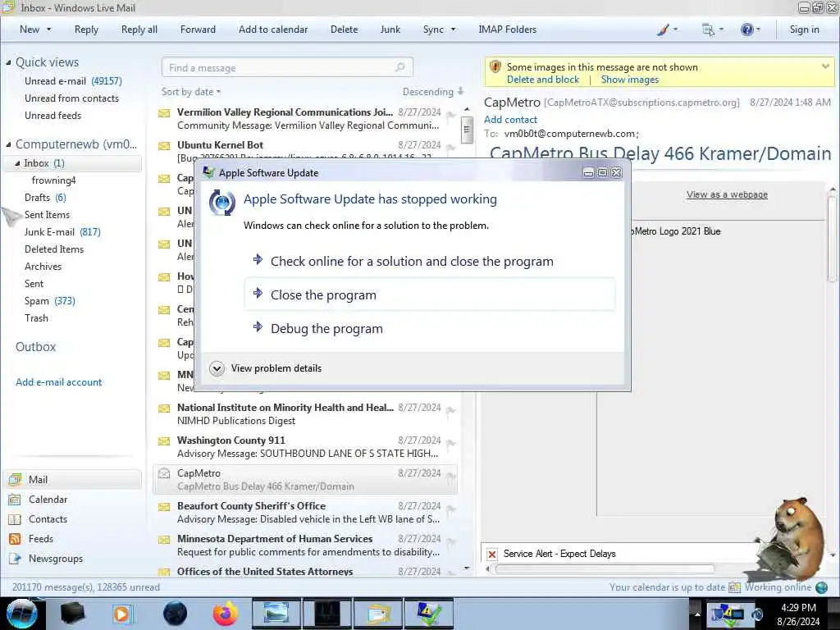840x630 pixels.
Task: Open the New button dropdown arrow
Action: 48,30
